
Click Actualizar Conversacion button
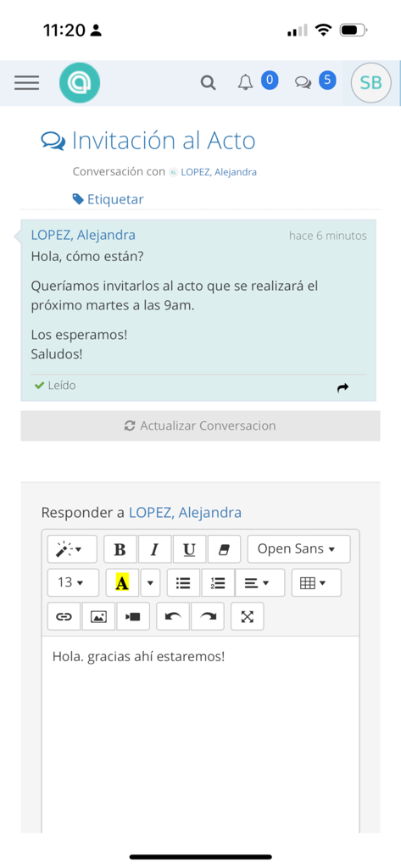pos(200,426)
